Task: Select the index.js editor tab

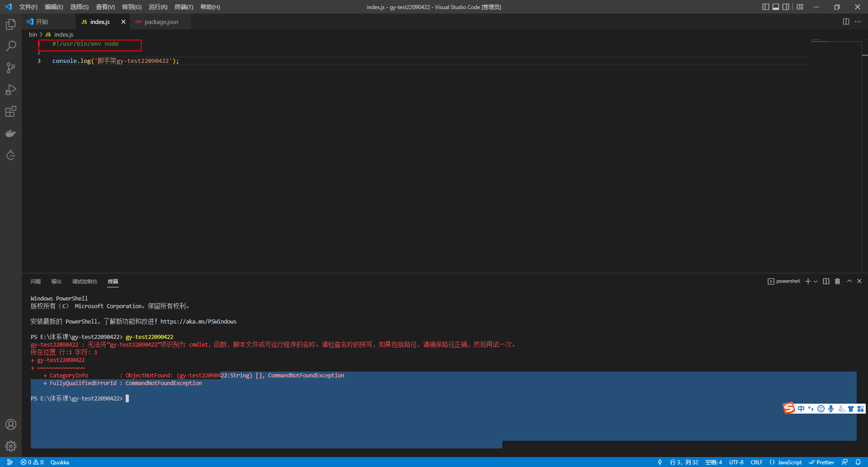Action: pyautogui.click(x=99, y=22)
